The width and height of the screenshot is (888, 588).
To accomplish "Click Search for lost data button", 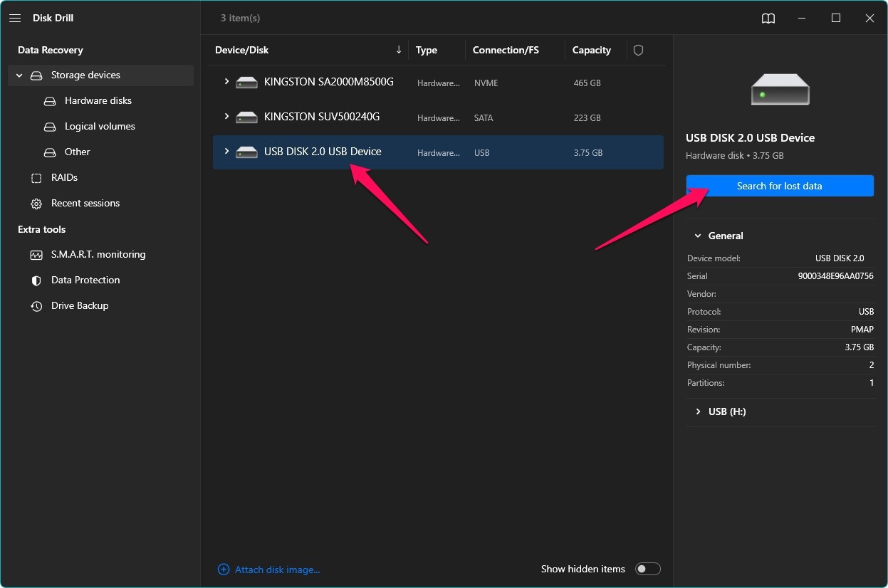I will coord(779,186).
